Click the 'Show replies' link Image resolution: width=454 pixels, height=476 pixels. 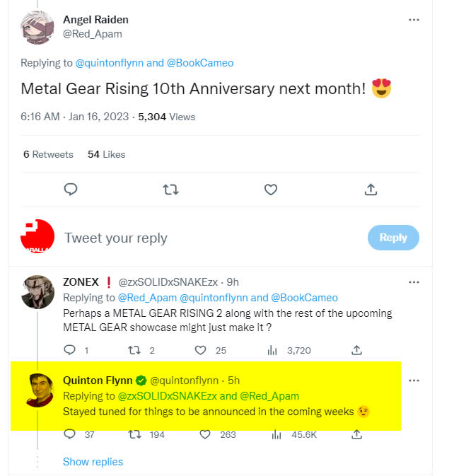93,462
